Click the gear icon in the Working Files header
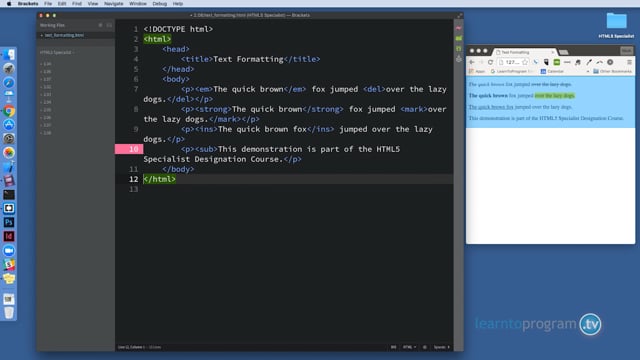The image size is (640, 360). 100,25
